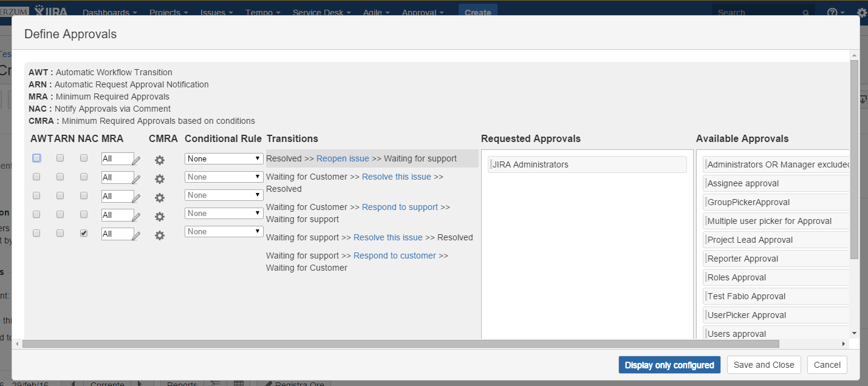Click the MRA pencil icon in third row
The image size is (868, 386).
point(136,198)
